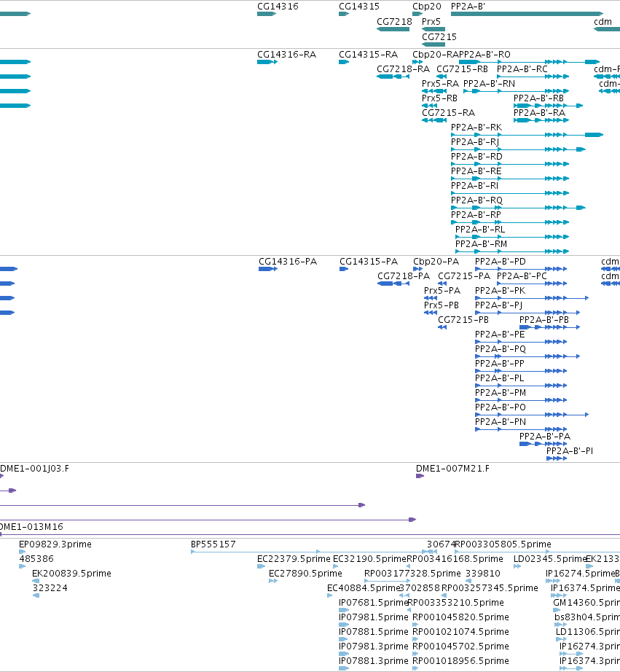620x672 pixels.
Task: Click transcript PP2A-B'-RC
Action: [x=522, y=69]
